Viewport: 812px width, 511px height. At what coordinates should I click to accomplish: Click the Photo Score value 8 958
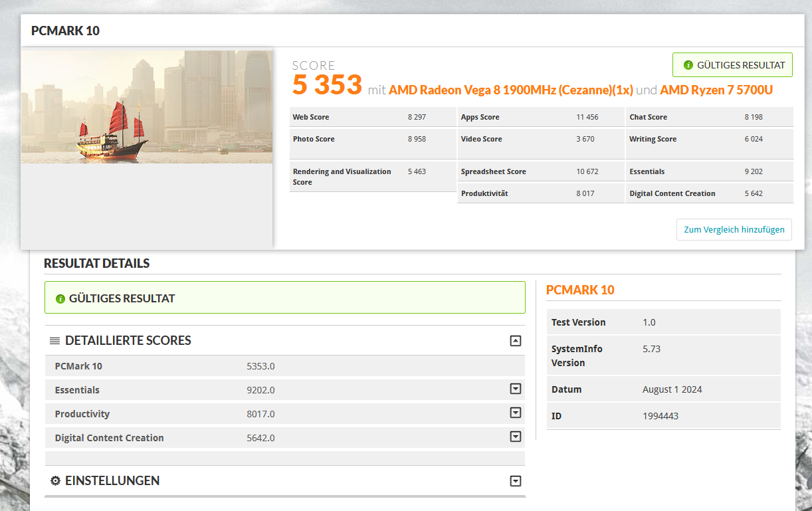click(x=417, y=139)
